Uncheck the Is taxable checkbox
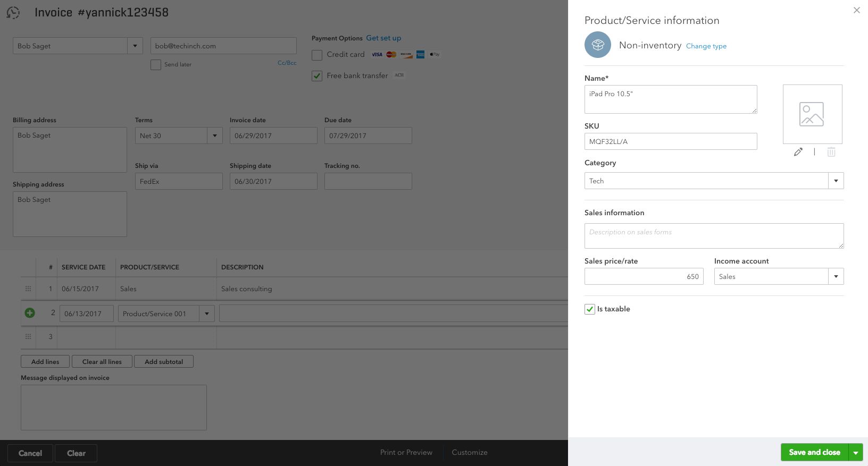868x466 pixels. coord(590,309)
